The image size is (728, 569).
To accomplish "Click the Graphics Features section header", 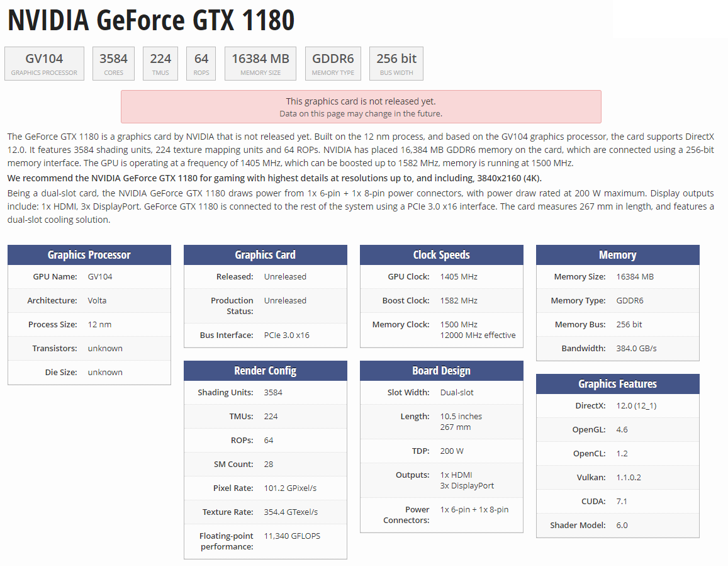I will [617, 384].
